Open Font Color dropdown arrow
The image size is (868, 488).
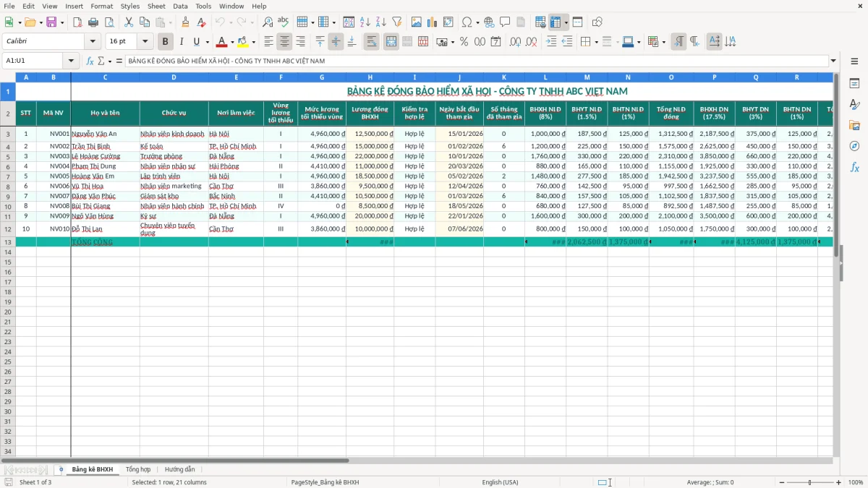coord(232,42)
